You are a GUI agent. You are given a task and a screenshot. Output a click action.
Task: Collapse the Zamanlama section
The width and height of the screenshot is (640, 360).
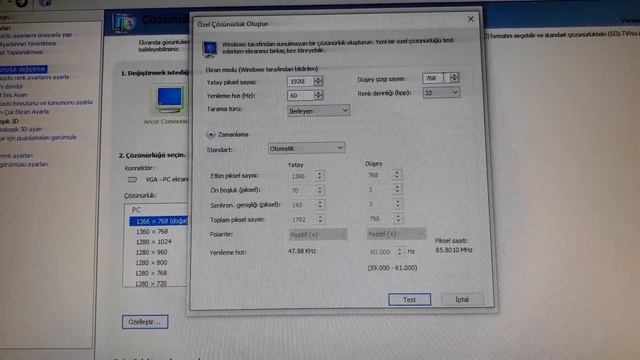click(211, 134)
